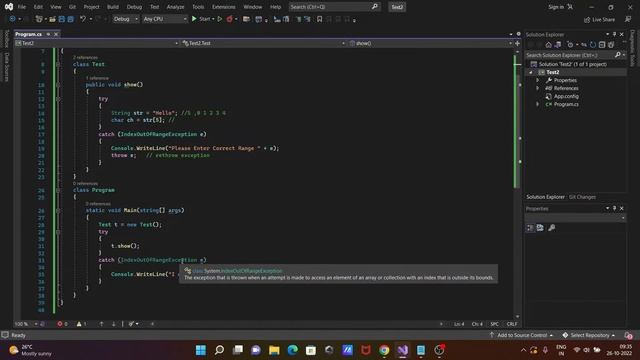The height and width of the screenshot is (360, 640).
Task: Click the Categorized icon in Properties panel
Action: pyautogui.click(x=530, y=228)
